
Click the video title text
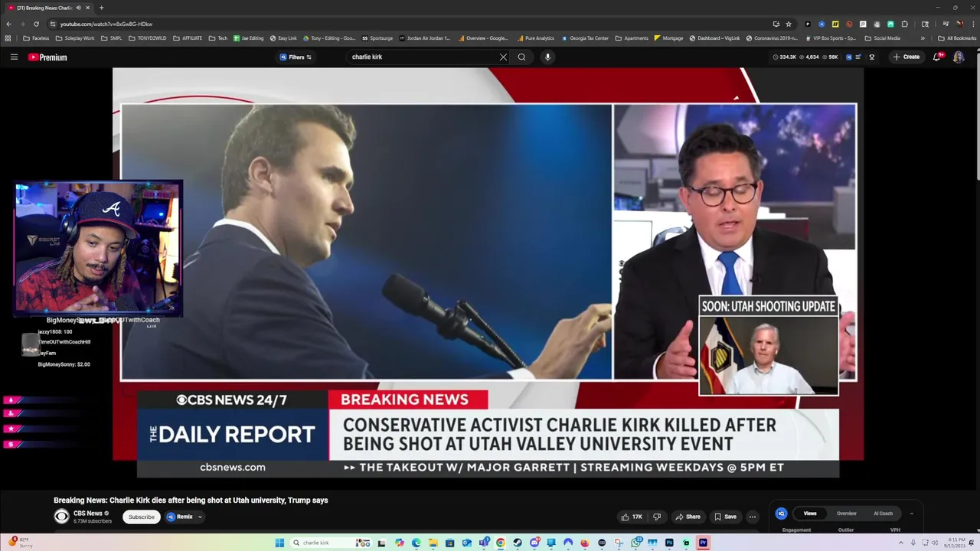191,500
